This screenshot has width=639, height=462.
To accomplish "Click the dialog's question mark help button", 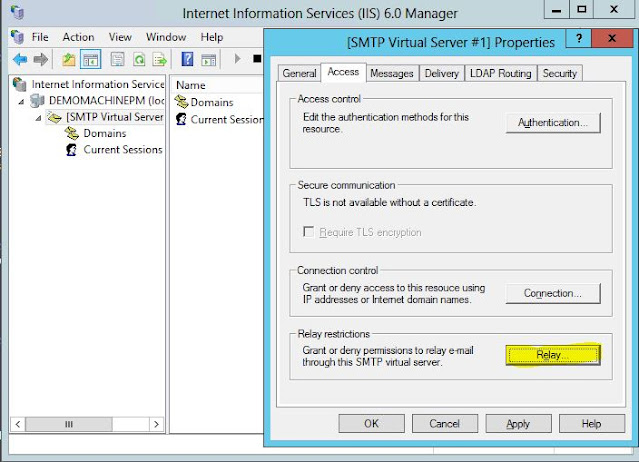I will click(579, 39).
